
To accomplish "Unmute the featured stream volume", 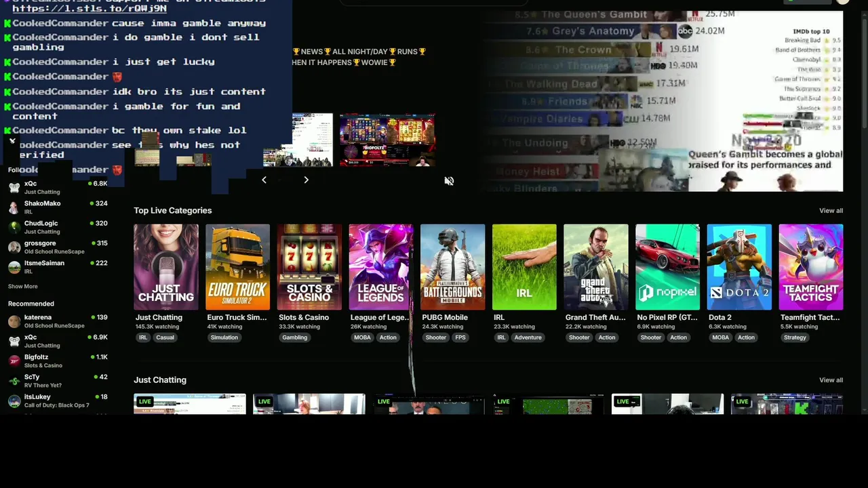I will (449, 181).
